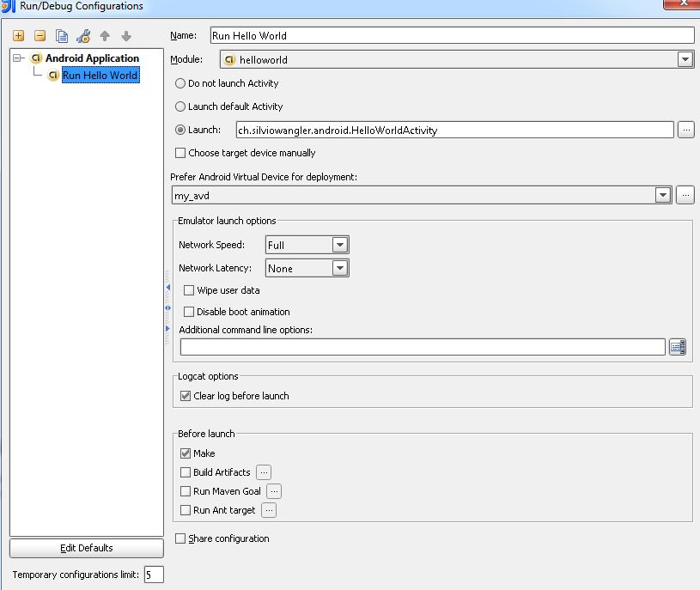Toggle Share configuration checkbox

tap(180, 538)
